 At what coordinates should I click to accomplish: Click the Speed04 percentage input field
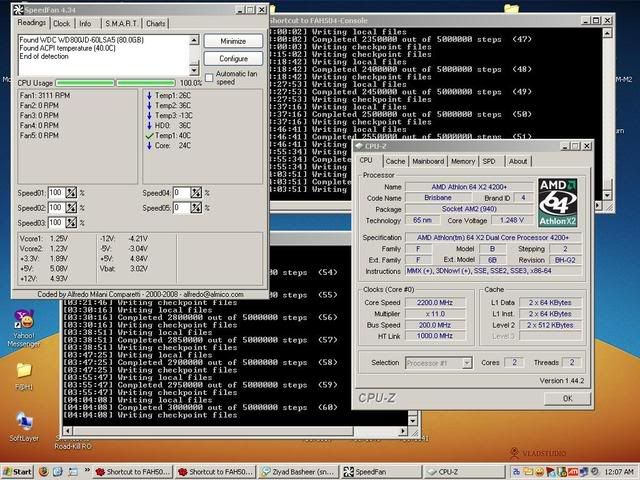(x=182, y=193)
